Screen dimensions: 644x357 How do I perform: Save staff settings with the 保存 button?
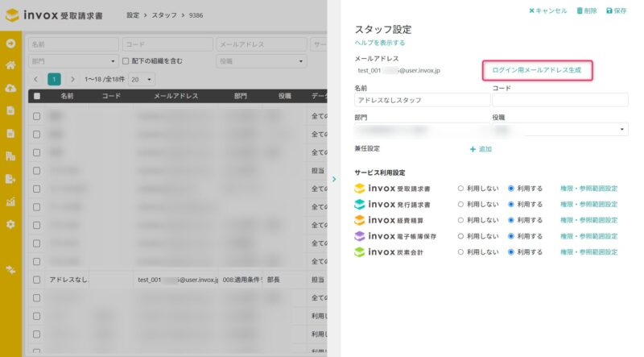point(617,10)
